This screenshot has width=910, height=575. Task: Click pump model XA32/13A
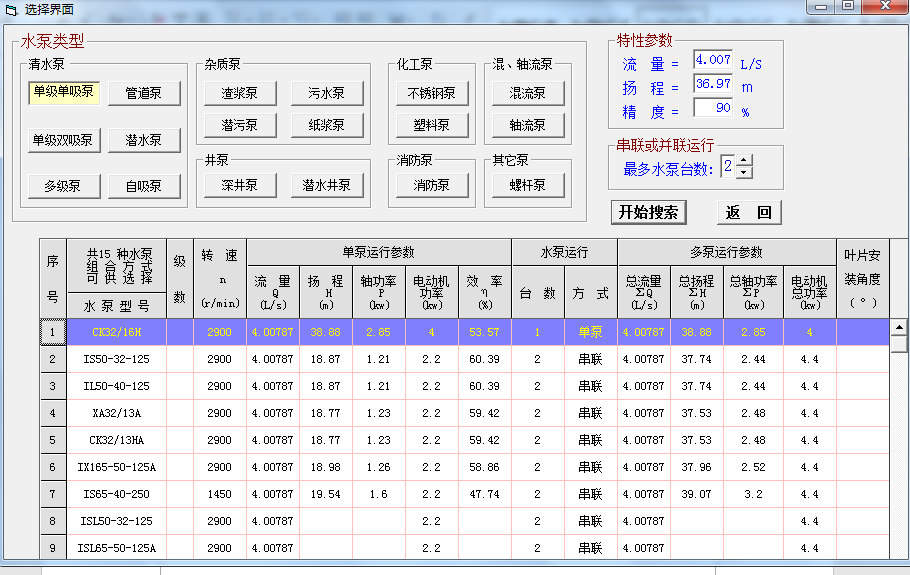tap(117, 414)
